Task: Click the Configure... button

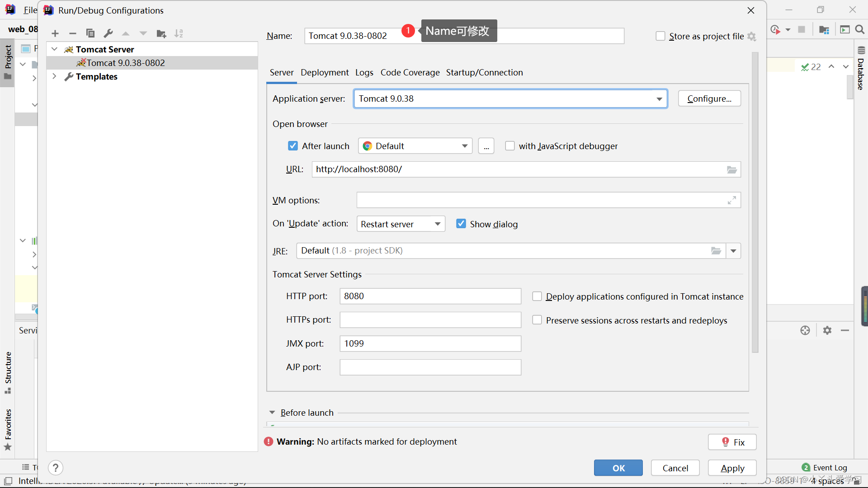Action: pos(709,99)
